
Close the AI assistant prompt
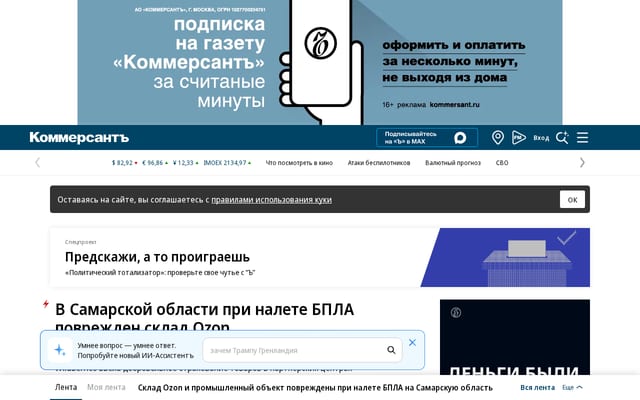(412, 343)
